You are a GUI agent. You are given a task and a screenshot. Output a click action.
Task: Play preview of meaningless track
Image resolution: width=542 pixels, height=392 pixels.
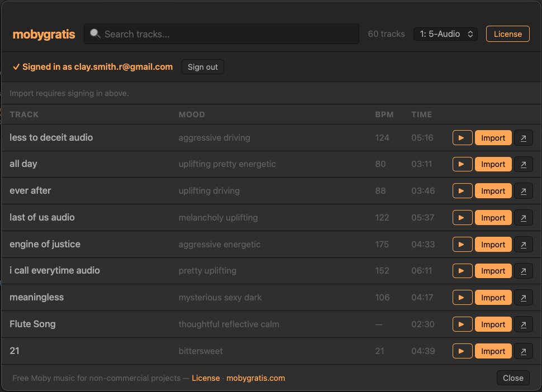(462, 298)
